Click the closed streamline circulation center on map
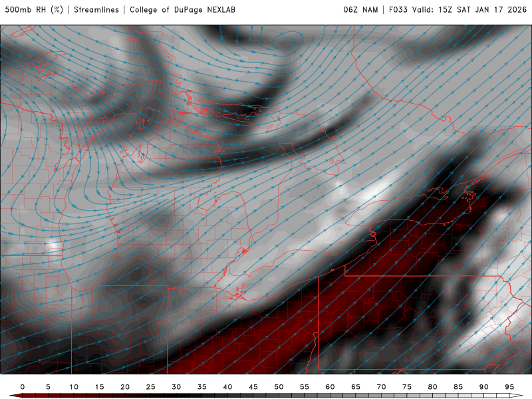 pyautogui.click(x=287, y=43)
